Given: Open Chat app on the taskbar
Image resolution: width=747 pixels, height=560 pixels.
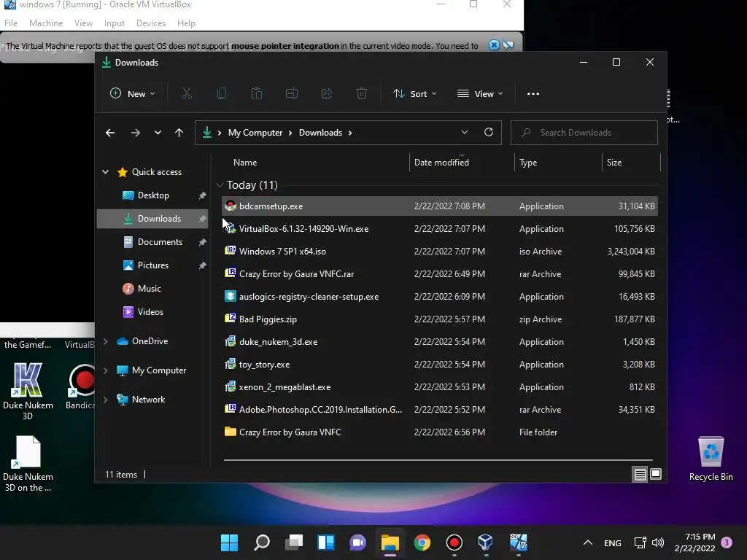Looking at the screenshot, I should [357, 542].
